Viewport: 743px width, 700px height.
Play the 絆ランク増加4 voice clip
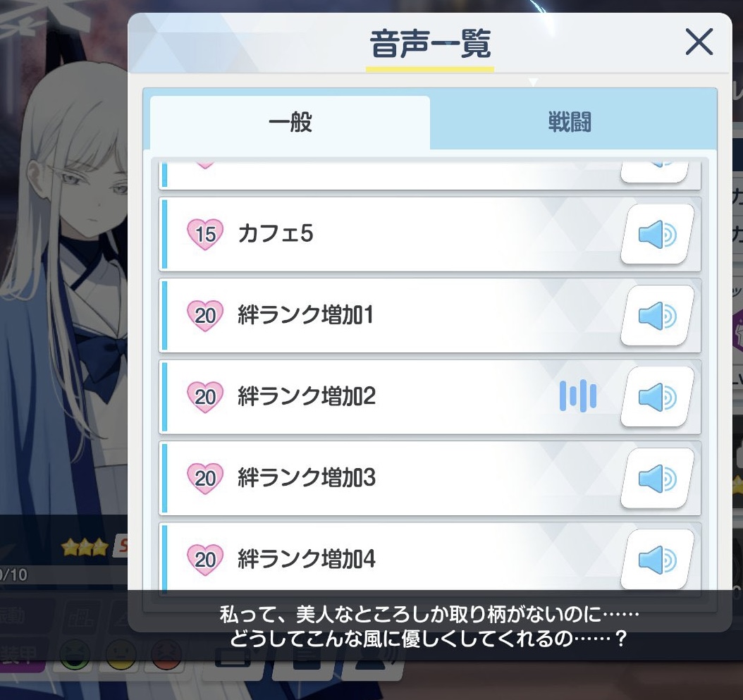click(657, 560)
